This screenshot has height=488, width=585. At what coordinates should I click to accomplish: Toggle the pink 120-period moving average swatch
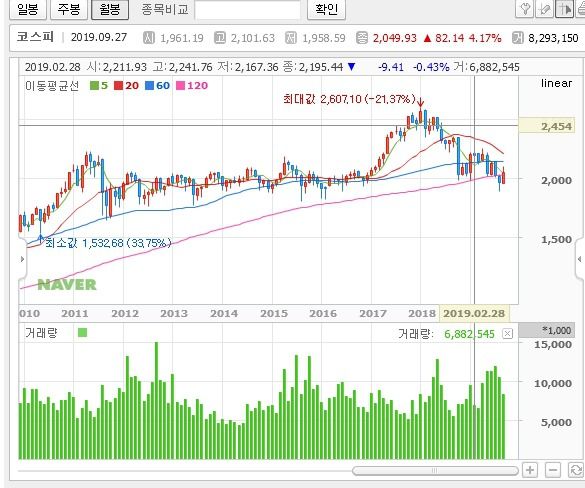click(x=180, y=85)
